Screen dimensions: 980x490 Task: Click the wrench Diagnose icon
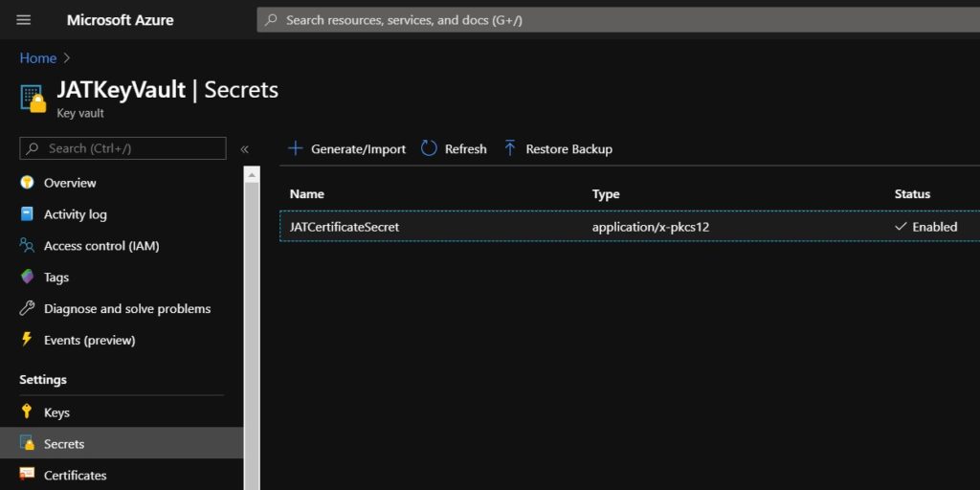(x=27, y=308)
